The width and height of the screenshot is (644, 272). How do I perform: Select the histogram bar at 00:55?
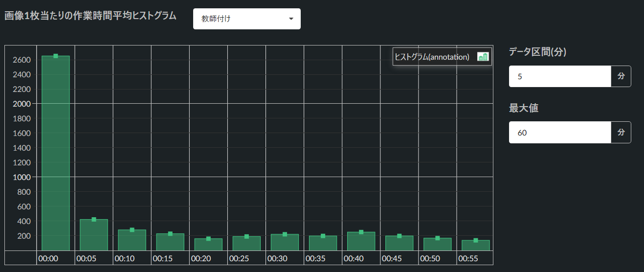click(x=475, y=245)
